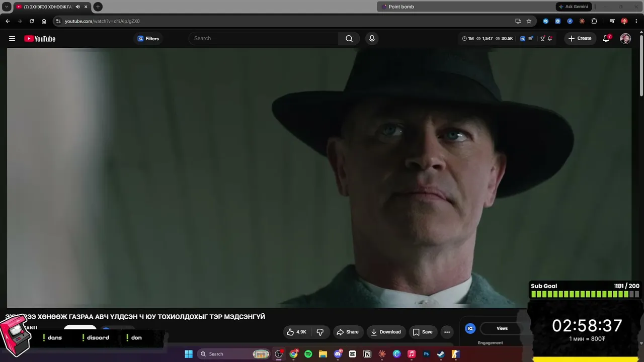Open Apple Music from the taskbar
Image resolution: width=644 pixels, height=362 pixels.
pos(412,354)
